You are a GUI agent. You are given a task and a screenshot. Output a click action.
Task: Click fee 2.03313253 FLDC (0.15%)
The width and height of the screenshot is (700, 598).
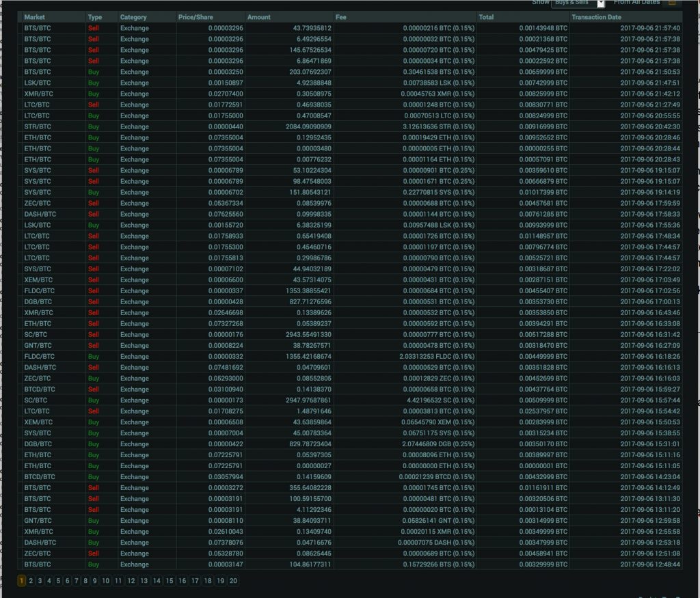tap(437, 357)
